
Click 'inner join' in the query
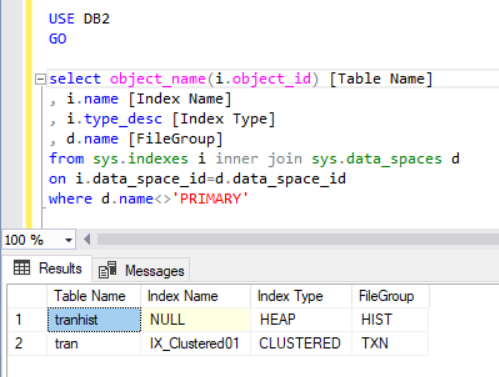259,159
